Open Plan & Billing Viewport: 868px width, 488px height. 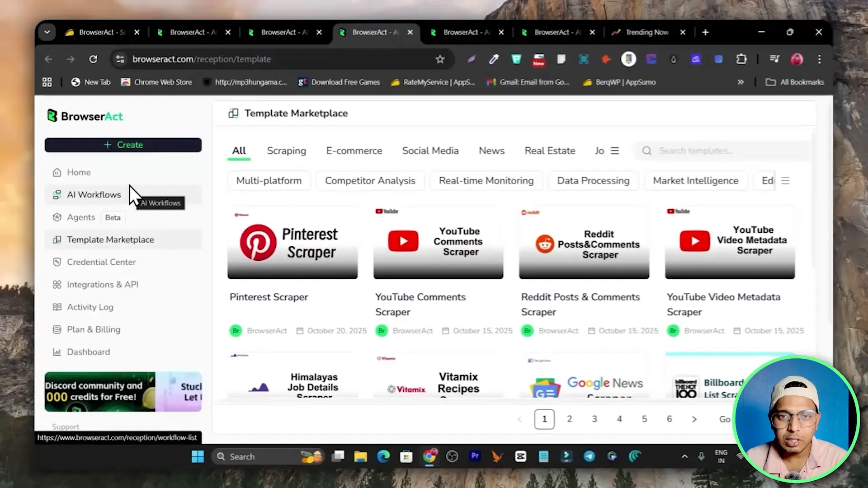(x=93, y=329)
